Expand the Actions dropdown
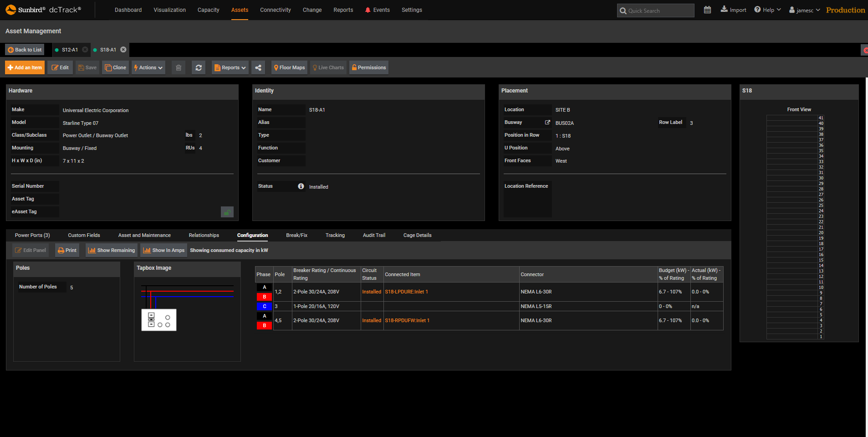Screen dimensions: 868x437 (x=148, y=67)
